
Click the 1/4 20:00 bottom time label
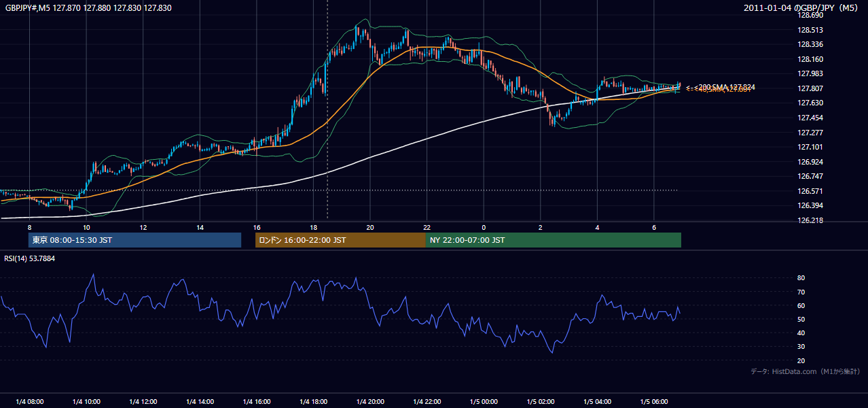[x=370, y=401]
